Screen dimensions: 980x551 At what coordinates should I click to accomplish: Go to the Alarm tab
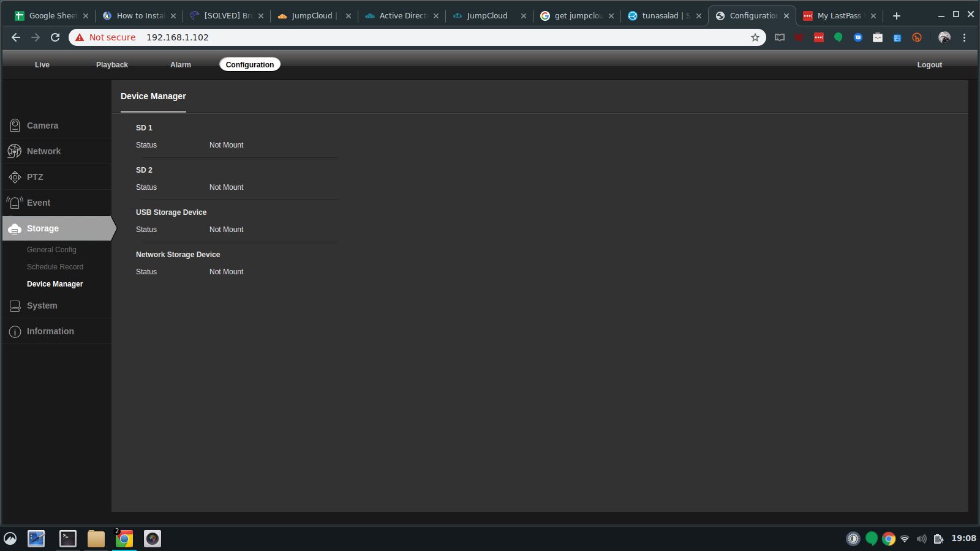click(180, 65)
